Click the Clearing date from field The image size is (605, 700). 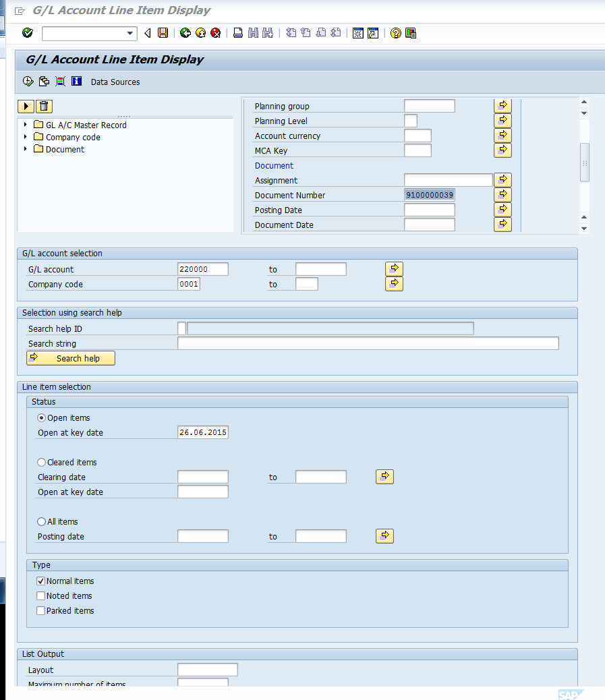click(x=203, y=477)
